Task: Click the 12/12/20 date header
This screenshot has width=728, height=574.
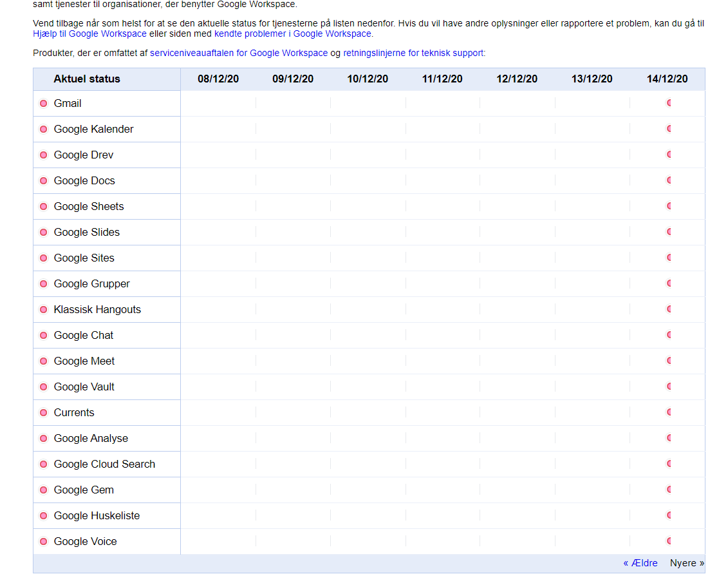Action: pos(517,79)
